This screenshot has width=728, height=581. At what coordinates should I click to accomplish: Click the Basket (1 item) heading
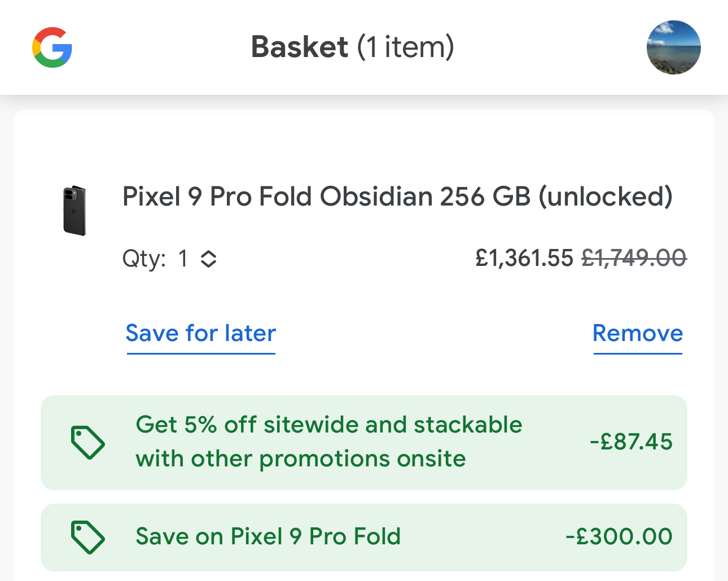[x=352, y=47]
